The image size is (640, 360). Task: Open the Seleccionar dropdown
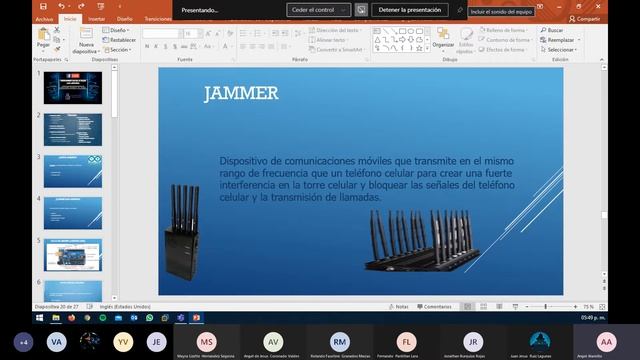559,49
